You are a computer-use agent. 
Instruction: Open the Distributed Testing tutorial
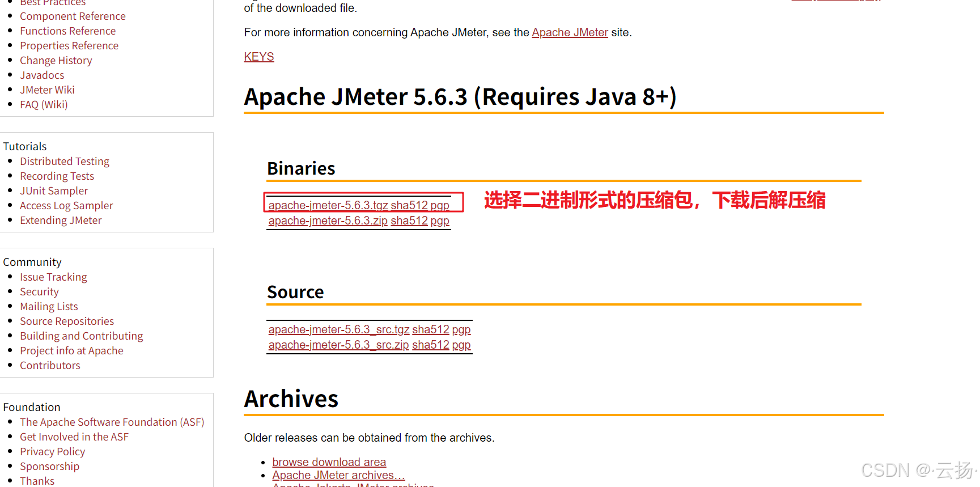coord(65,162)
